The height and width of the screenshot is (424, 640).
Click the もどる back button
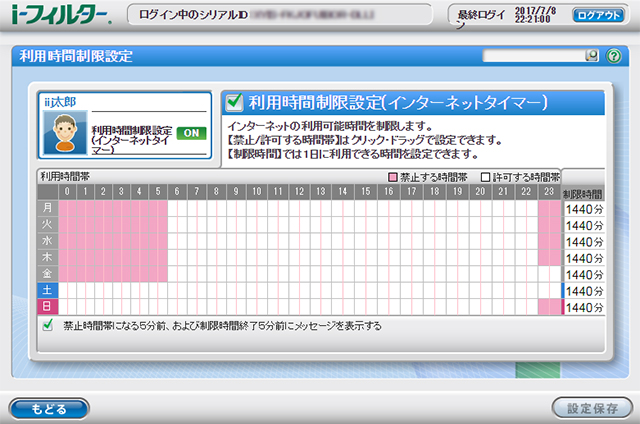click(x=48, y=408)
